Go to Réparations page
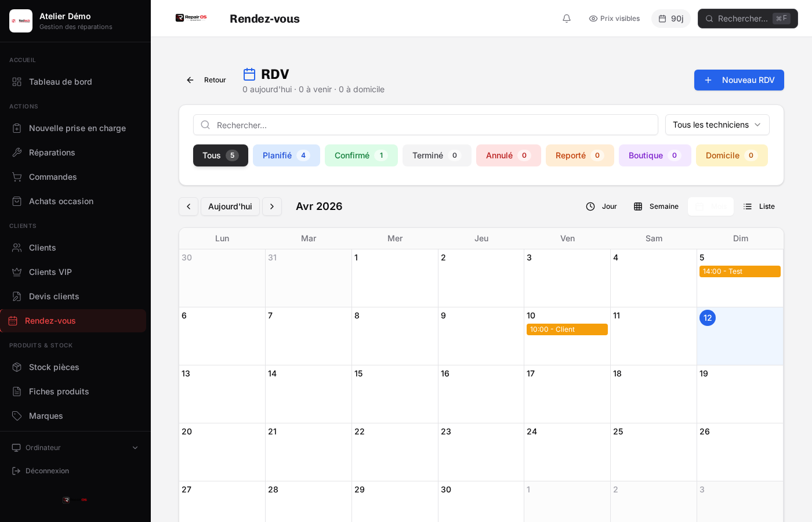Viewport: 812px width, 522px height. click(75, 153)
